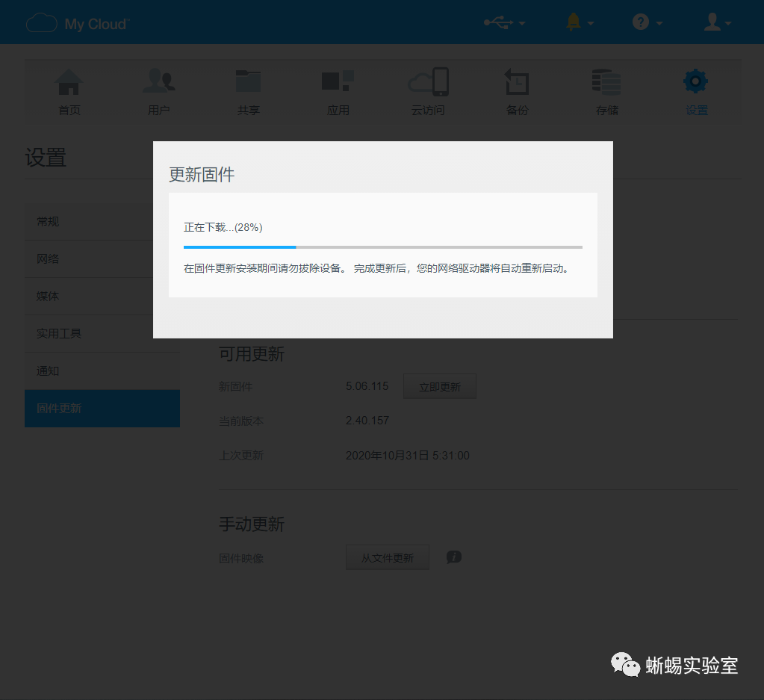Click the 正在下载...(28%) status text
764x700 pixels.
(223, 227)
